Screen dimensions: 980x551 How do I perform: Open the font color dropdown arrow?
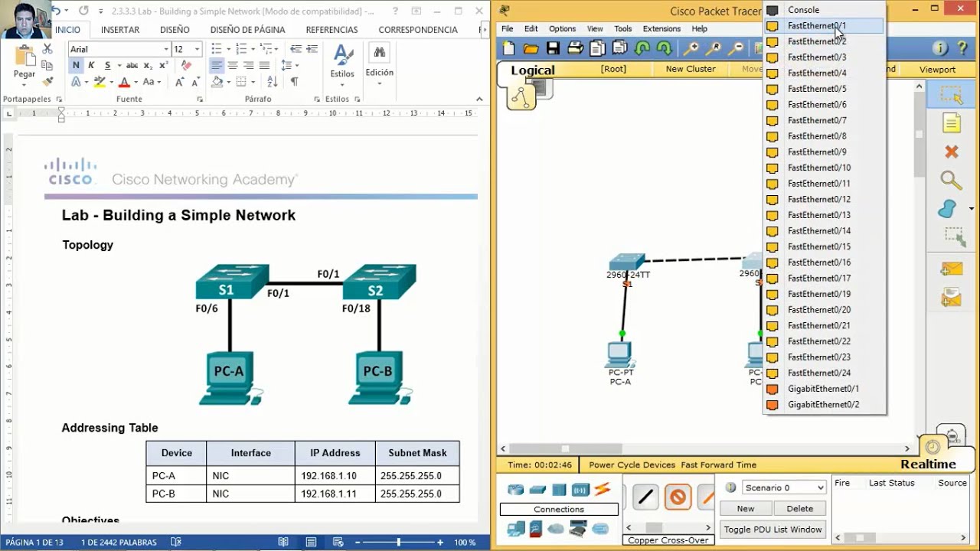tap(136, 82)
